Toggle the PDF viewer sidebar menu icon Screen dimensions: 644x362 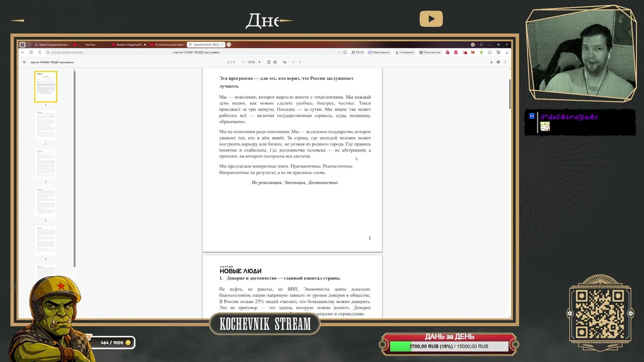24,62
